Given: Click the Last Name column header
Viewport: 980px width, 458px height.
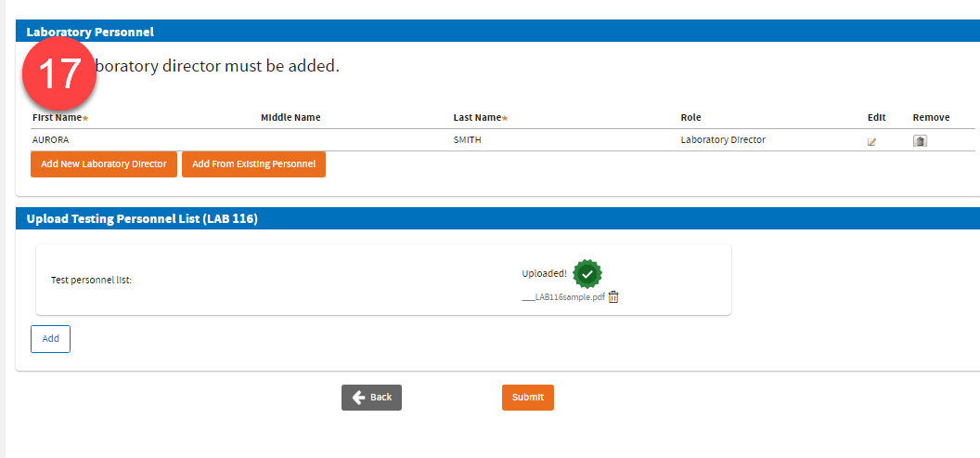Looking at the screenshot, I should [480, 118].
